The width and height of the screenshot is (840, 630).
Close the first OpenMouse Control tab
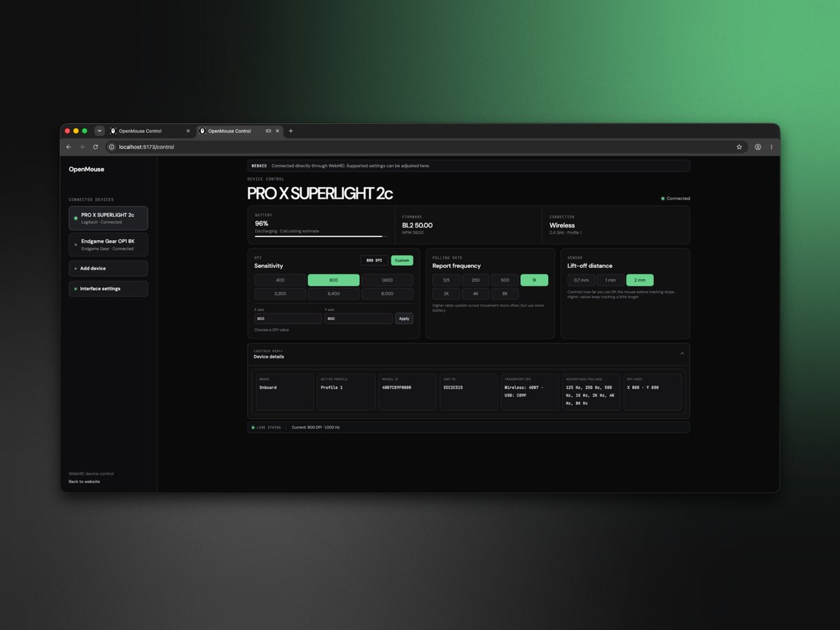[188, 131]
